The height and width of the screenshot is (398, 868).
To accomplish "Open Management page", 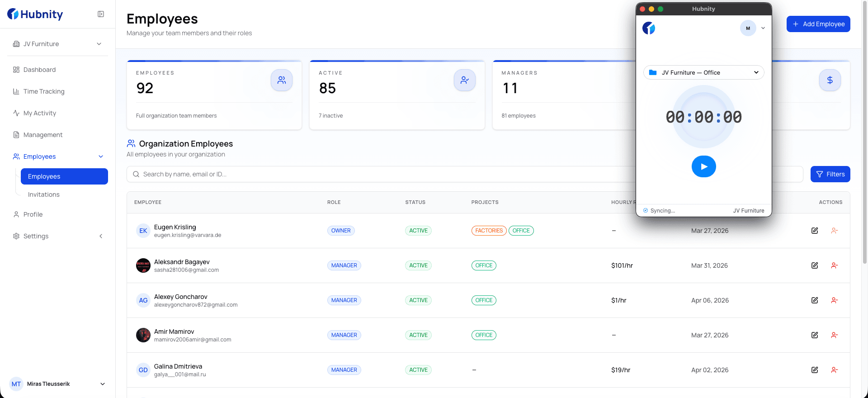I will tap(43, 135).
